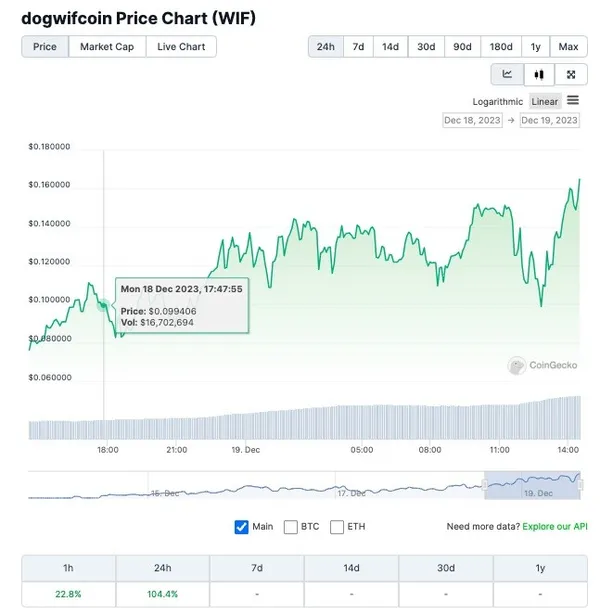Click the range navigator selected window
The height and width of the screenshot is (615, 600).
[x=532, y=485]
